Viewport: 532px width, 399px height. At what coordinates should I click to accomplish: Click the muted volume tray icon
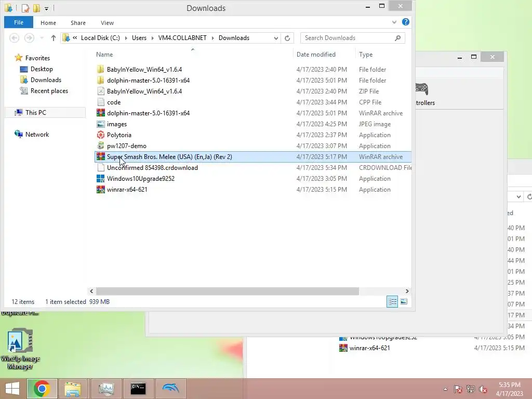click(483, 389)
